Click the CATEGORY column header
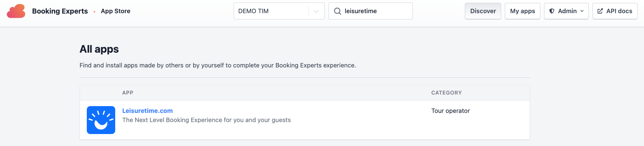644x146 pixels. [446, 93]
